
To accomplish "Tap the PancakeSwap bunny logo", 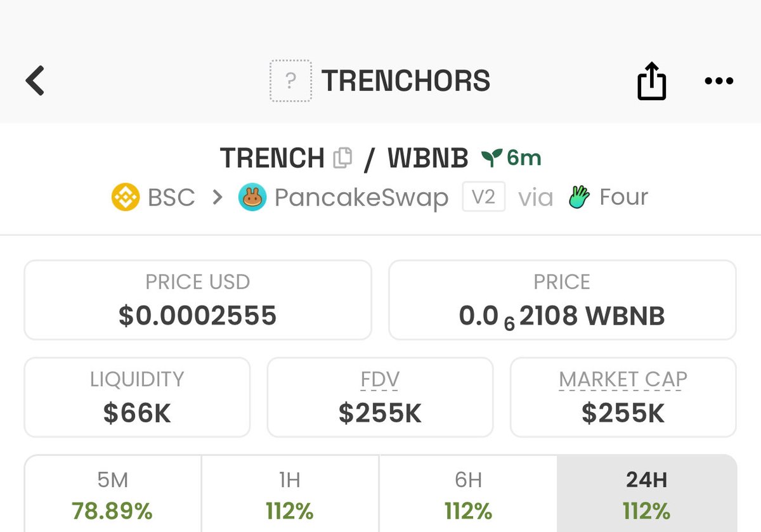I will (252, 198).
